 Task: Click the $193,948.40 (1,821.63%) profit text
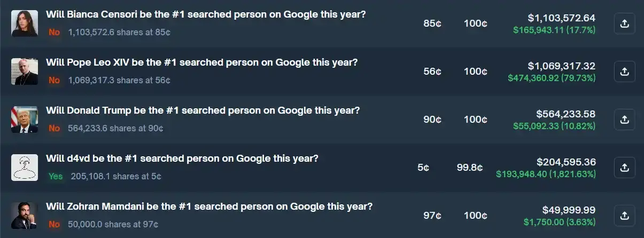pos(546,174)
